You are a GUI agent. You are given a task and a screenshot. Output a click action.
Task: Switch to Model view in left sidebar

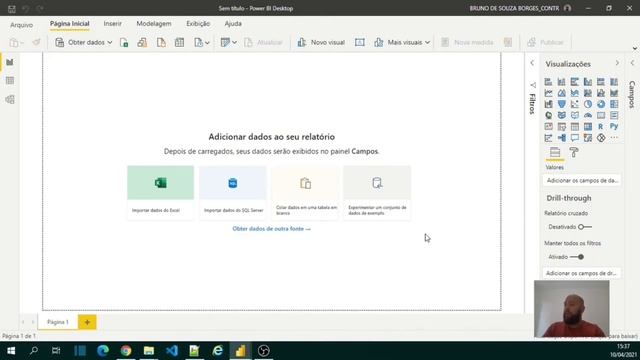[10, 99]
